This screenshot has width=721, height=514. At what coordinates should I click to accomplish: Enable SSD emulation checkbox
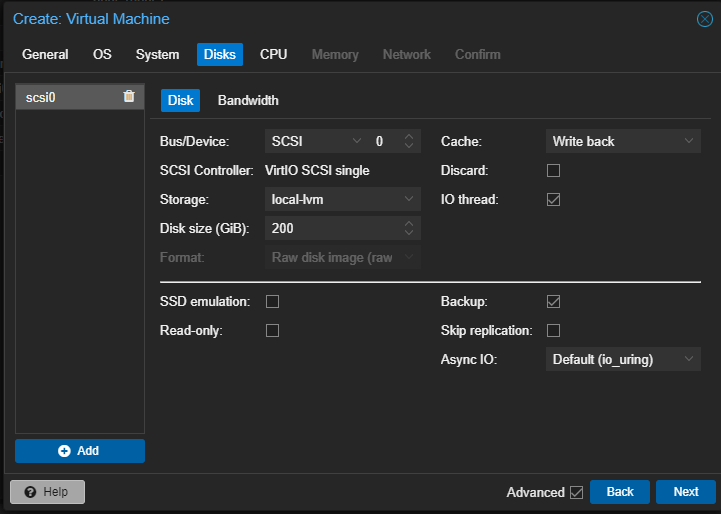click(272, 302)
